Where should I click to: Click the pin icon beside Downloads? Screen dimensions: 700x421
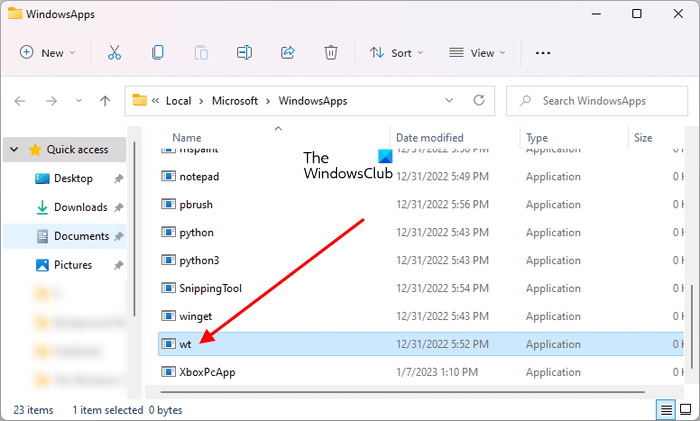[118, 208]
